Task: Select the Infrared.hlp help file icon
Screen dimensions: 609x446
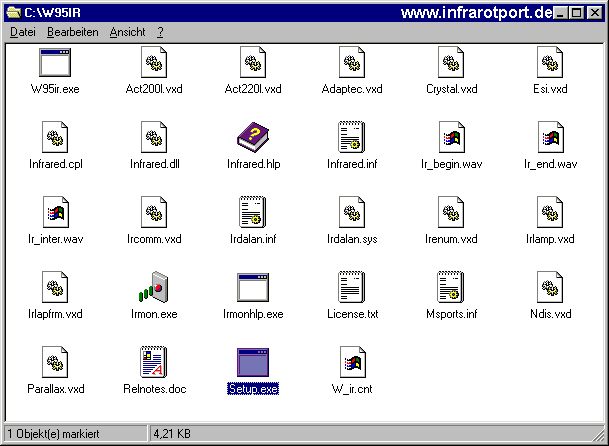Action: click(x=253, y=137)
